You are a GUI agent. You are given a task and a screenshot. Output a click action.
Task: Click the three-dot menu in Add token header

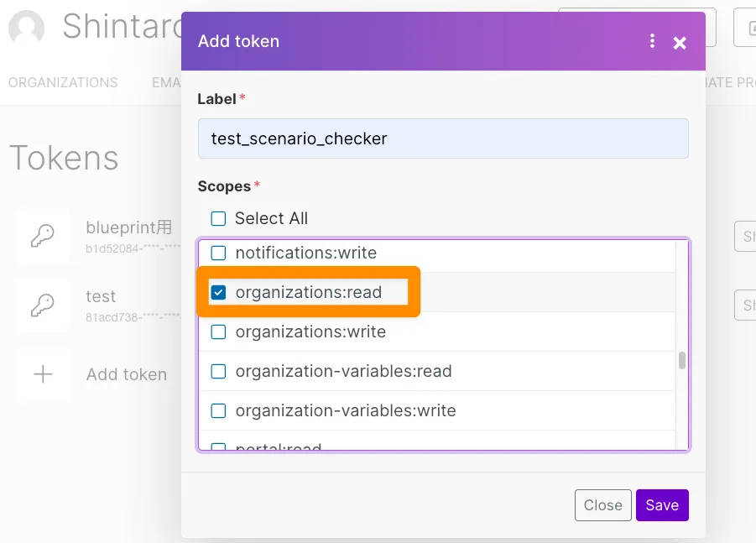[652, 41]
